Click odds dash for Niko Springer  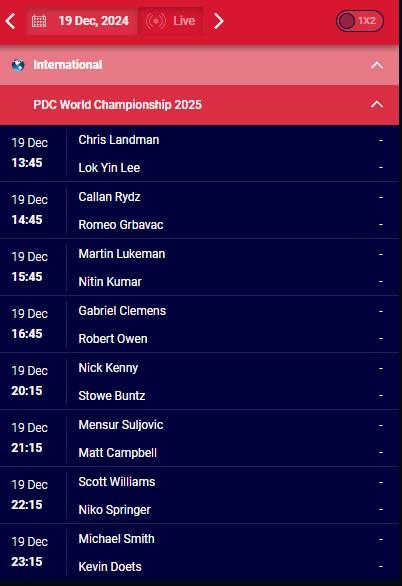point(381,509)
